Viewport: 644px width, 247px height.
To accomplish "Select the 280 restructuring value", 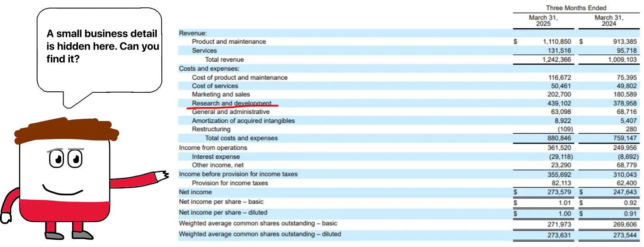I will click(631, 129).
